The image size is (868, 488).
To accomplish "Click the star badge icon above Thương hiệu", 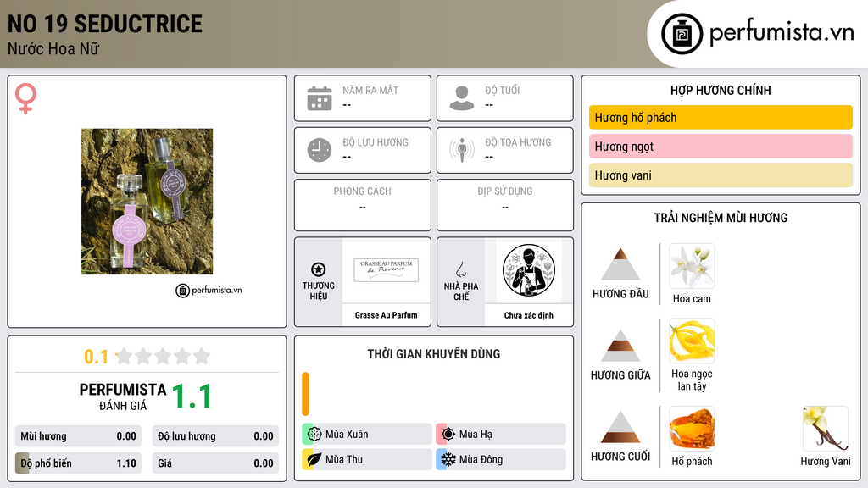I will coord(319,269).
